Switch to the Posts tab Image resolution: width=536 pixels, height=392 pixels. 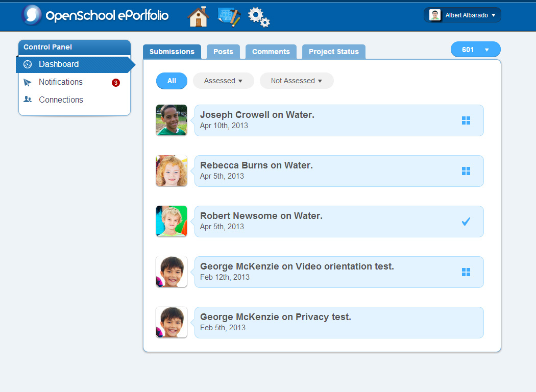pos(223,52)
